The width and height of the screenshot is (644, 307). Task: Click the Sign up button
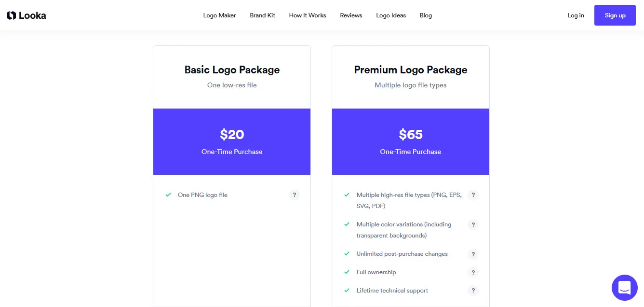[x=615, y=15]
